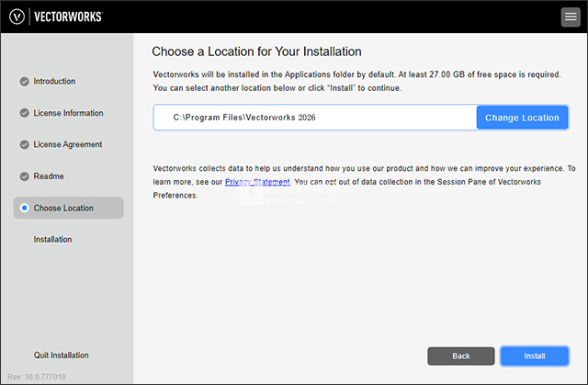Click the Introduction checkmark icon

[x=25, y=82]
